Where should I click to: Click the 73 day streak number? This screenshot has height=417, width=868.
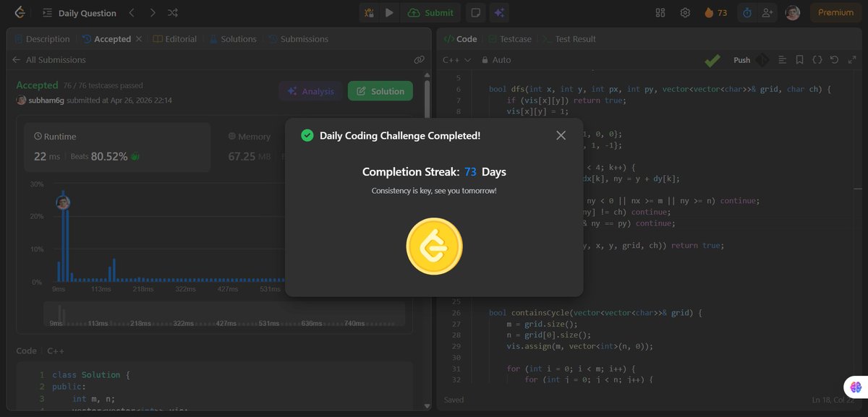click(470, 172)
